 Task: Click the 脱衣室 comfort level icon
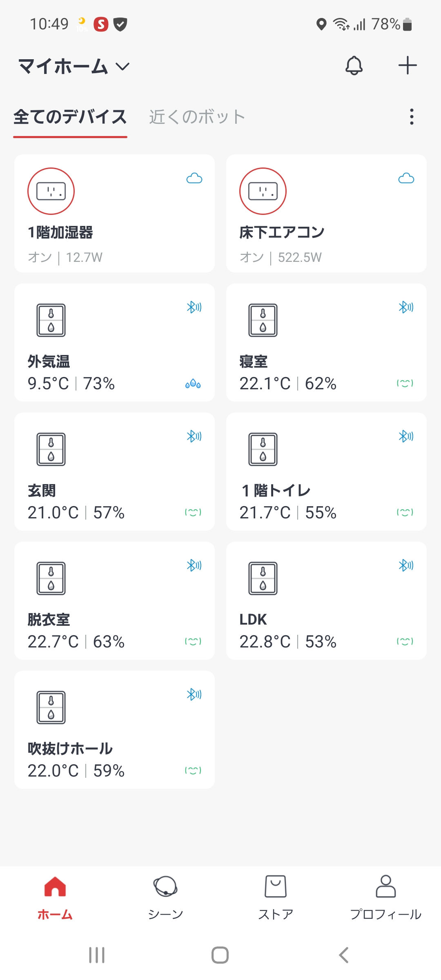(193, 641)
